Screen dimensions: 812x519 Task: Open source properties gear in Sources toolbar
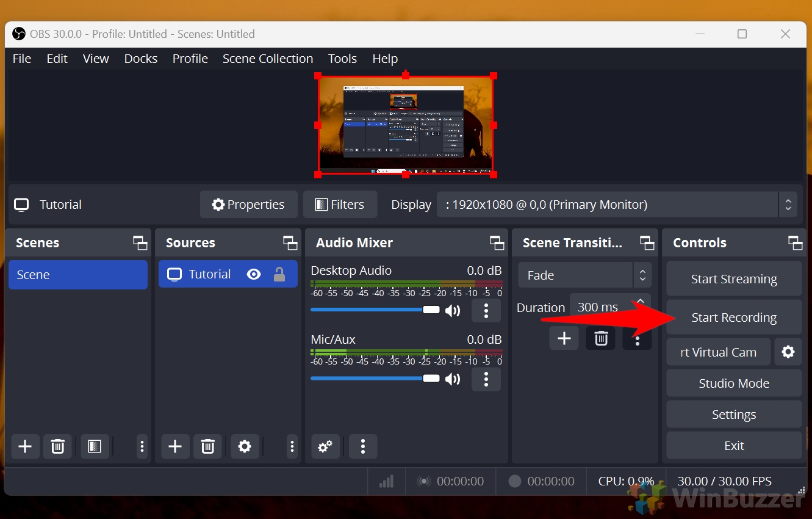(245, 446)
